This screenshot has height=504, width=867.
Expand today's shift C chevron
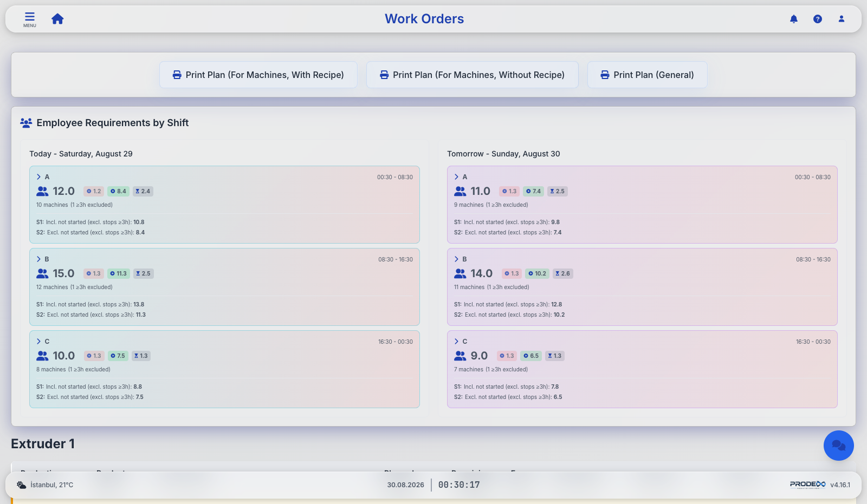38,342
